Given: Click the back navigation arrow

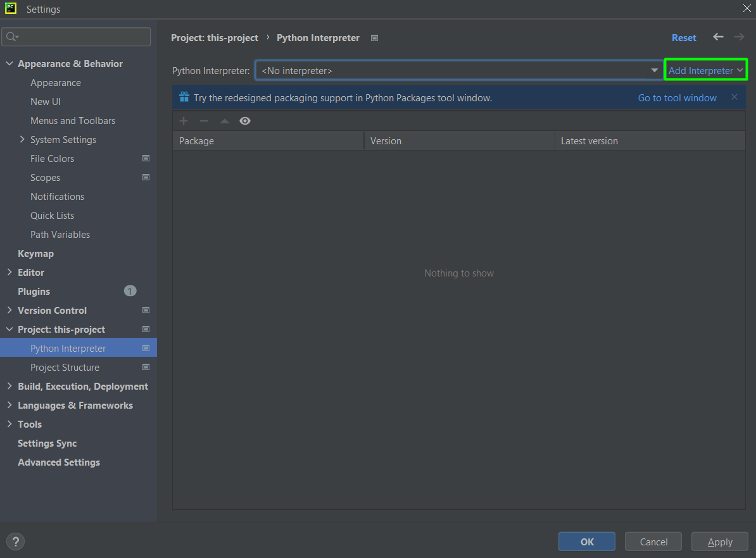Looking at the screenshot, I should coord(719,37).
